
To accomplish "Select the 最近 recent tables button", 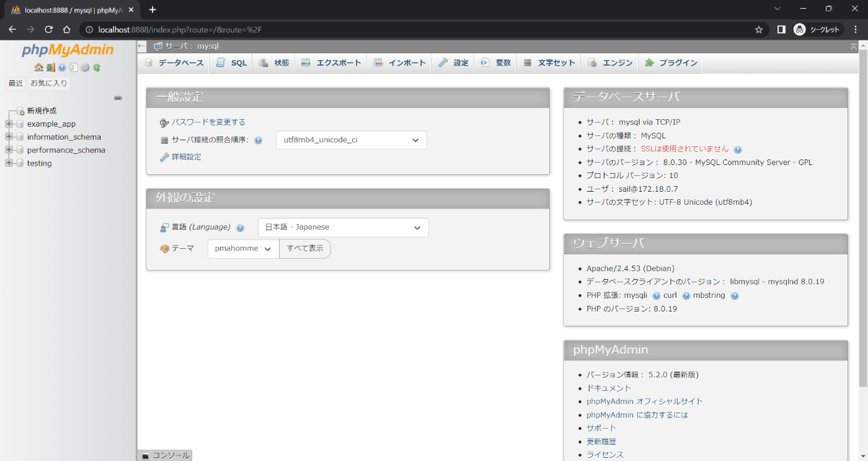I will tap(15, 83).
